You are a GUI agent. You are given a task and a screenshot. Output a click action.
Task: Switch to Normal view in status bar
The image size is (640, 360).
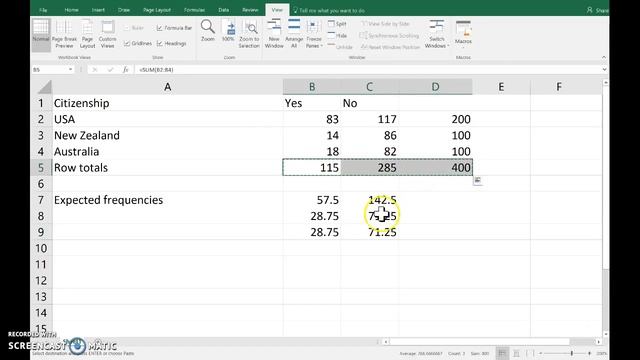point(502,353)
